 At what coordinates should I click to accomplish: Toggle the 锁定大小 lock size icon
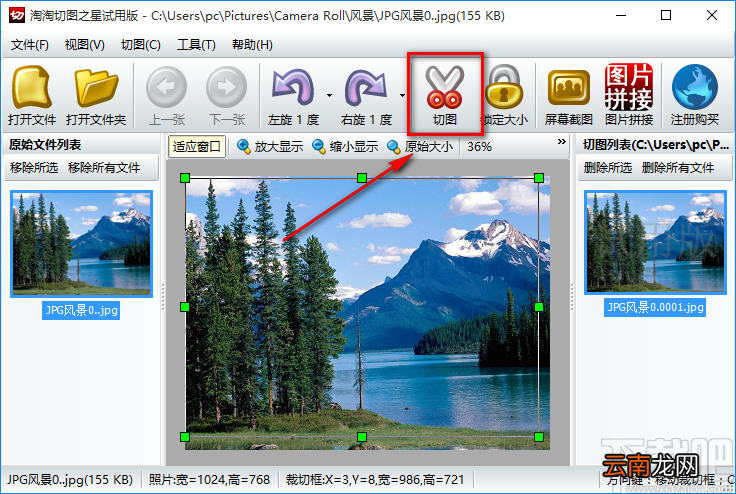pos(504,96)
